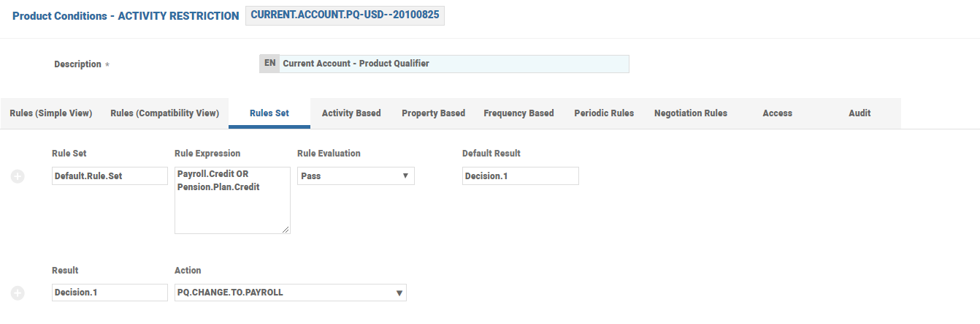
Task: Focus the Default Result field
Action: coord(521,176)
